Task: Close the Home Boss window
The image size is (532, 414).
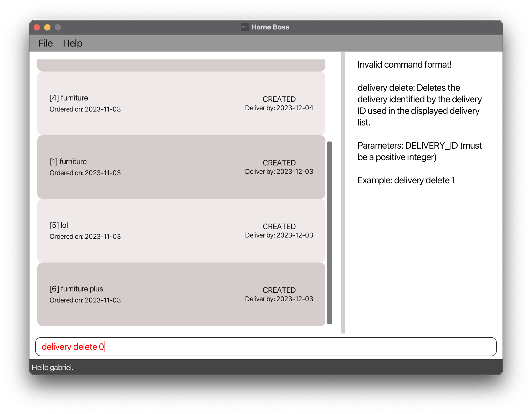Action: pos(37,27)
